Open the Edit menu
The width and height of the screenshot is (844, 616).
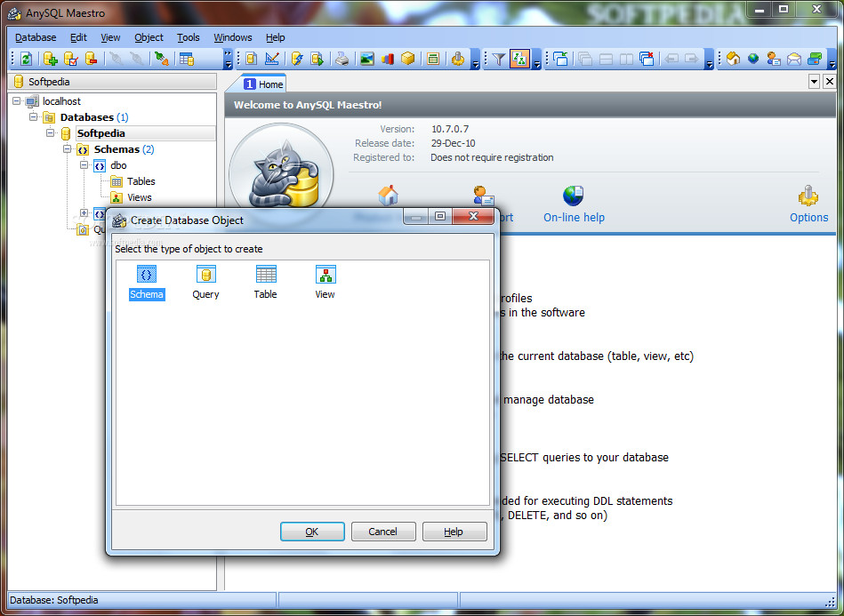coord(78,37)
